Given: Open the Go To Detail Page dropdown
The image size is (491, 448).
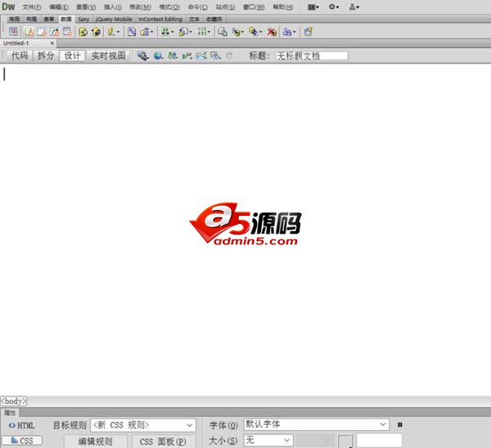Looking at the screenshot, I should pos(185,32).
